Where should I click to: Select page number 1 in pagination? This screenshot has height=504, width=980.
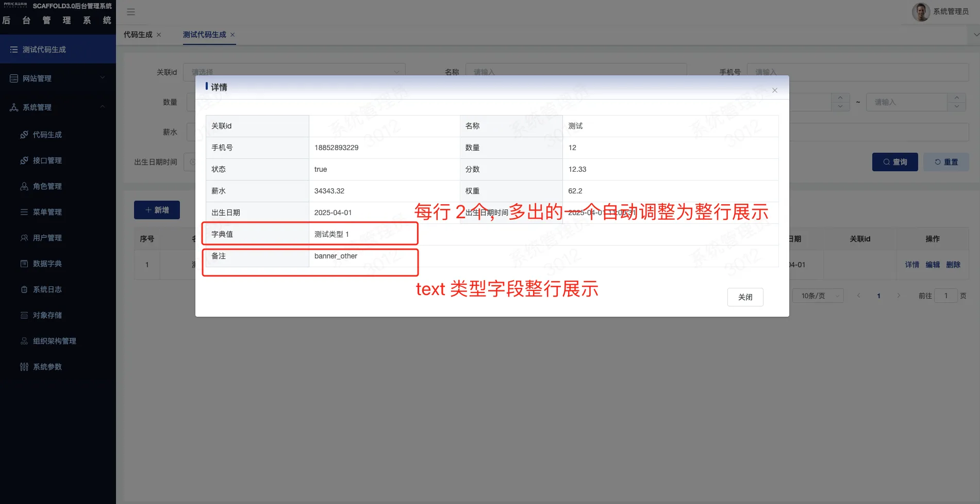click(x=878, y=296)
